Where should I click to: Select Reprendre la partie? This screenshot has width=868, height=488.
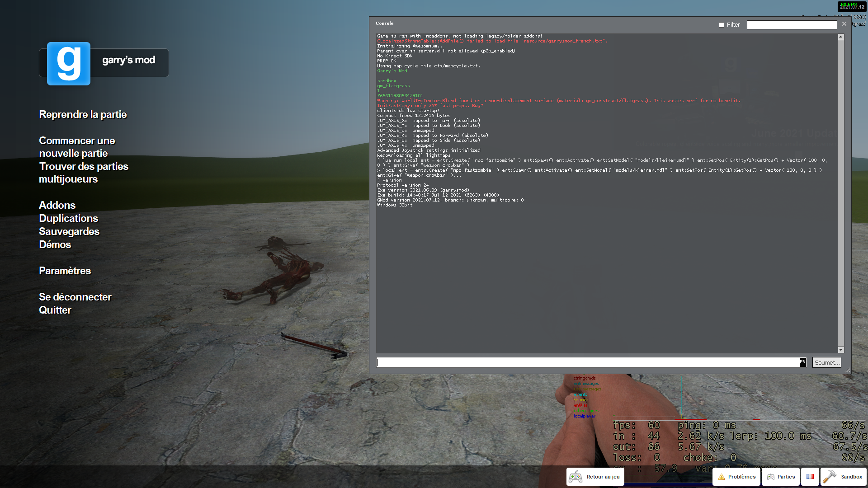(83, 115)
